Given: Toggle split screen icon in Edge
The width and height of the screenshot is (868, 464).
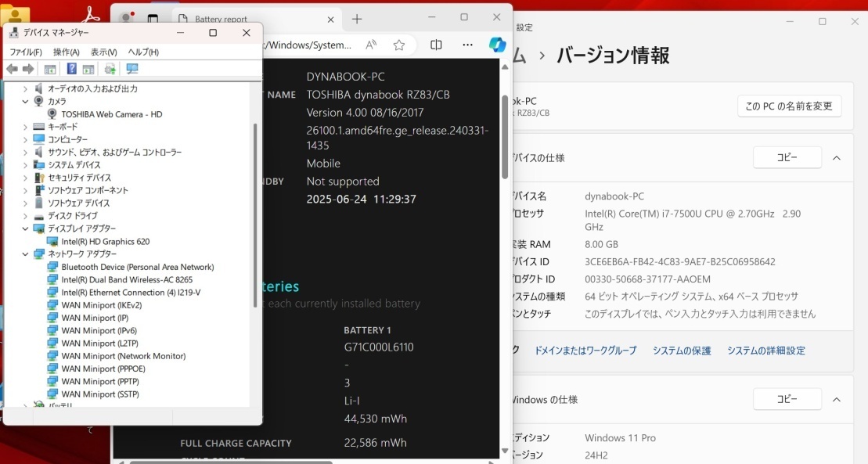Looking at the screenshot, I should click(436, 45).
